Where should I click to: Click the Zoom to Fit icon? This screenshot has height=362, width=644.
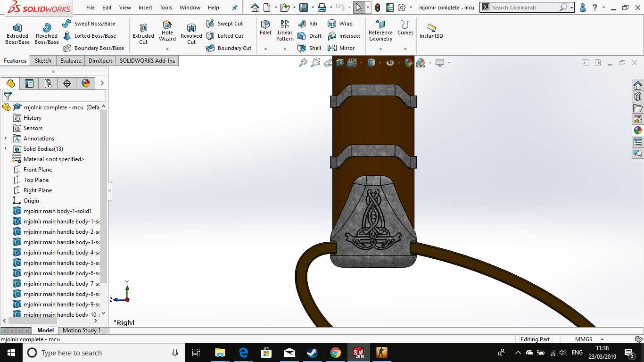click(x=303, y=63)
